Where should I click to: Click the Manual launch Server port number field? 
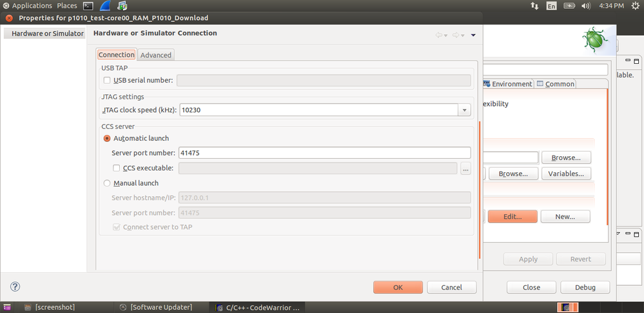pyautogui.click(x=324, y=213)
